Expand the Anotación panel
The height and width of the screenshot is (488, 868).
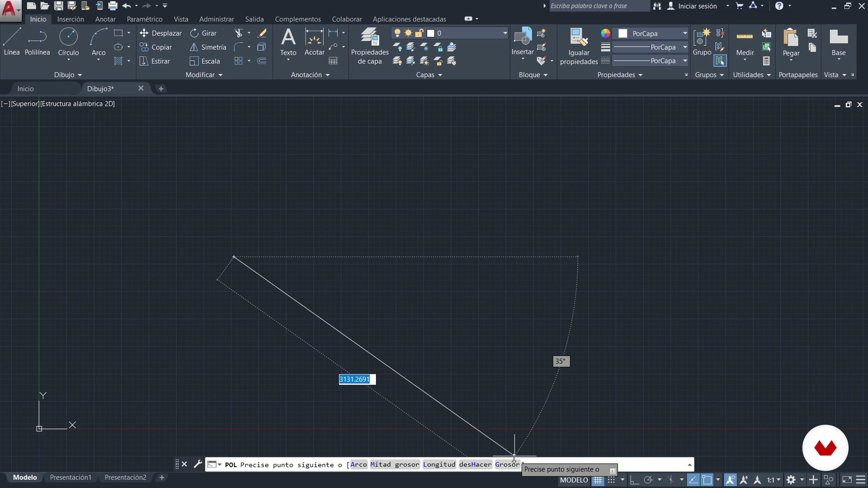pos(310,75)
